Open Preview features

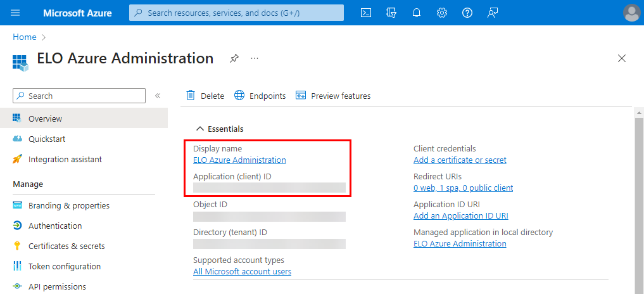tap(333, 96)
